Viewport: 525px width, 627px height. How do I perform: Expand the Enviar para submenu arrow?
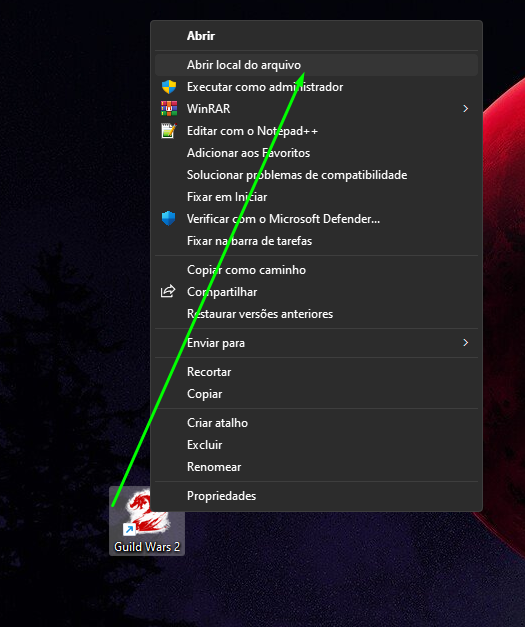tap(465, 343)
